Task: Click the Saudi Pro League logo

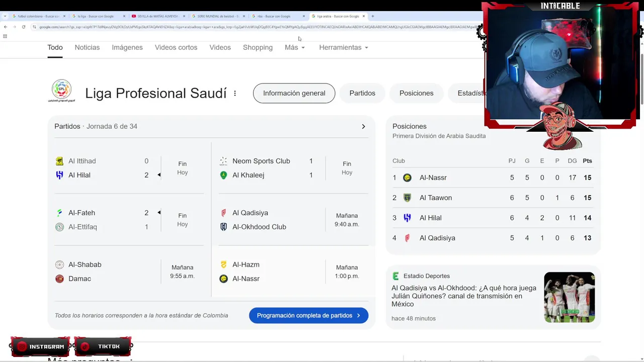Action: tap(62, 90)
